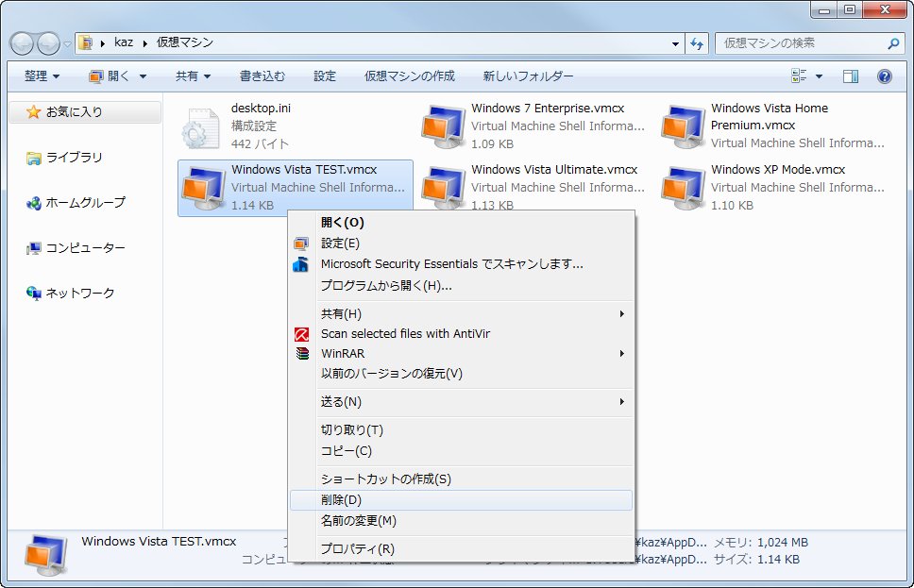
Task: Choose 以前のバージョンの復元(V)
Action: (461, 374)
